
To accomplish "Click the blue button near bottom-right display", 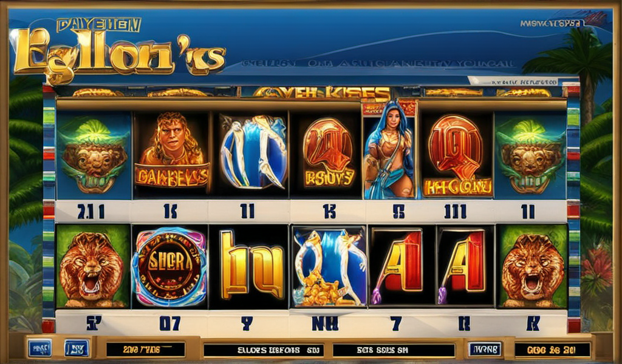I will (485, 349).
